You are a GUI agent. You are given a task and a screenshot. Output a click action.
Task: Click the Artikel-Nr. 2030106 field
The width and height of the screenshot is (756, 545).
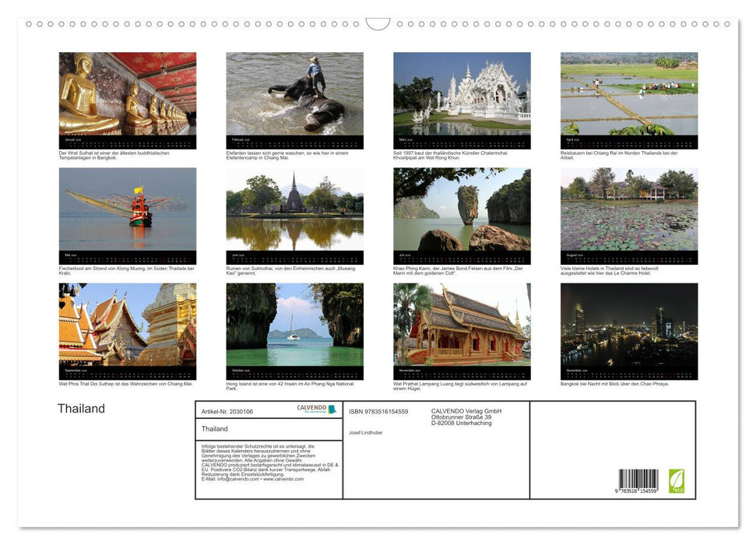(x=227, y=412)
